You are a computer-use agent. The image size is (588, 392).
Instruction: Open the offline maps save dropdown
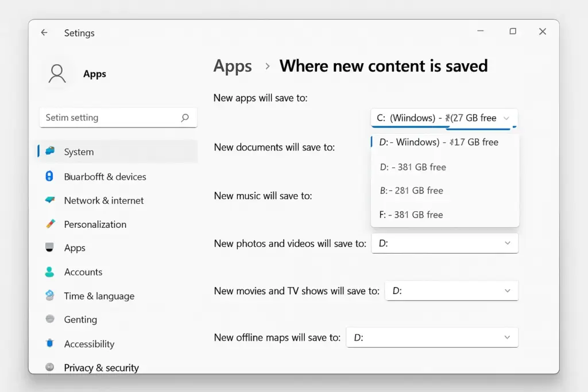point(432,337)
